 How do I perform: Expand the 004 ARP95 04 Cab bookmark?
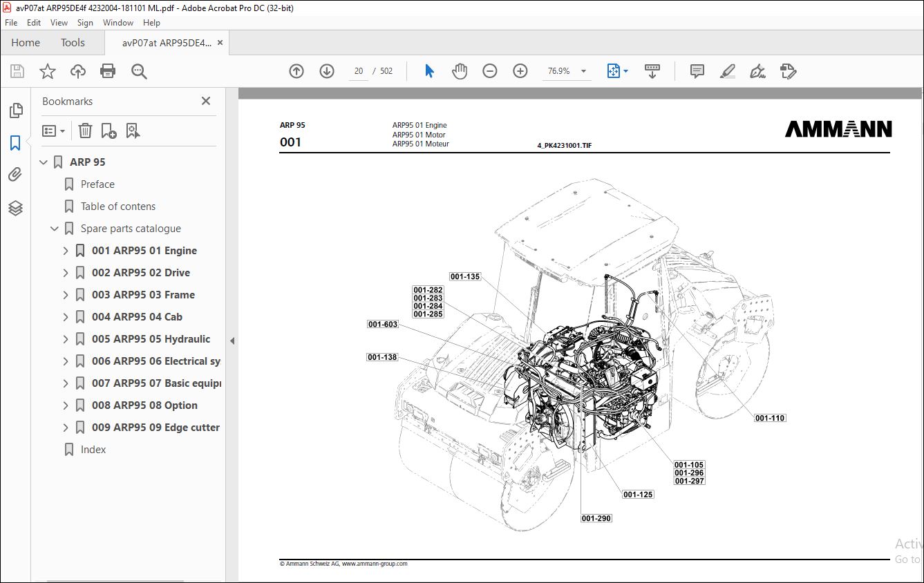pyautogui.click(x=66, y=317)
